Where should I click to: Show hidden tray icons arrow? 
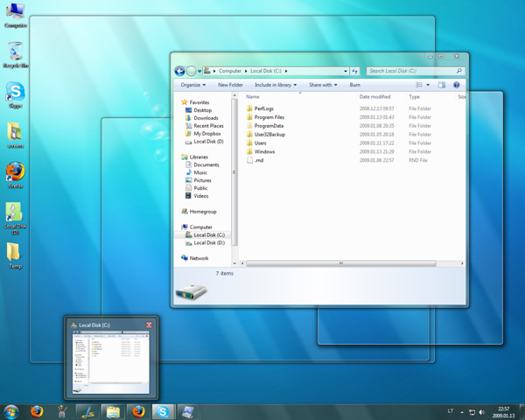tap(462, 412)
